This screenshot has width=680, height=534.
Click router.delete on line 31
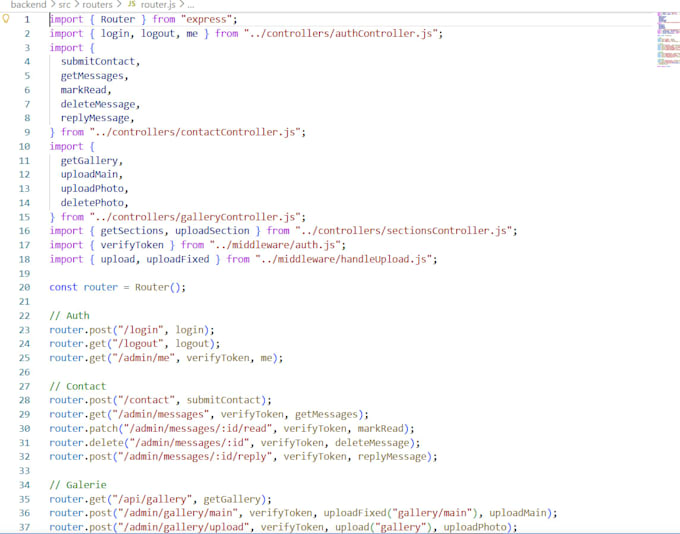86,442
